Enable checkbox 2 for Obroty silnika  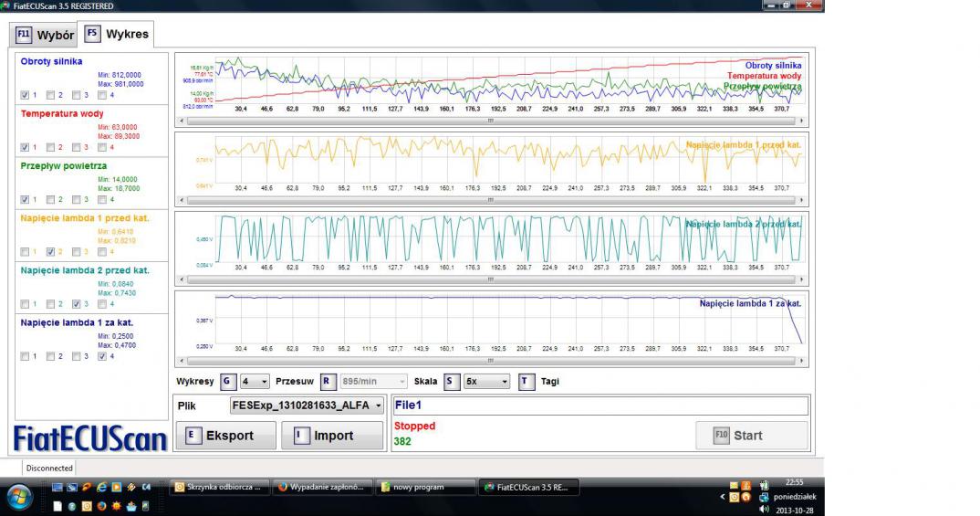[50, 94]
